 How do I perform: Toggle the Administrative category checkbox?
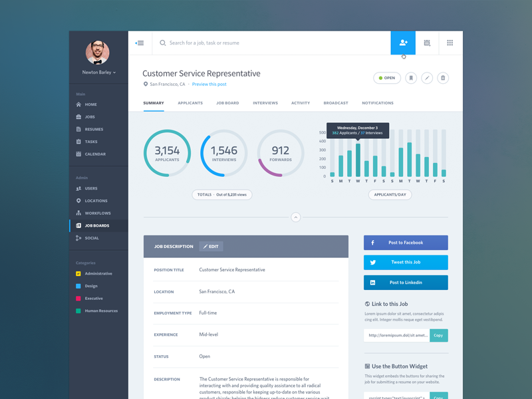coord(78,274)
